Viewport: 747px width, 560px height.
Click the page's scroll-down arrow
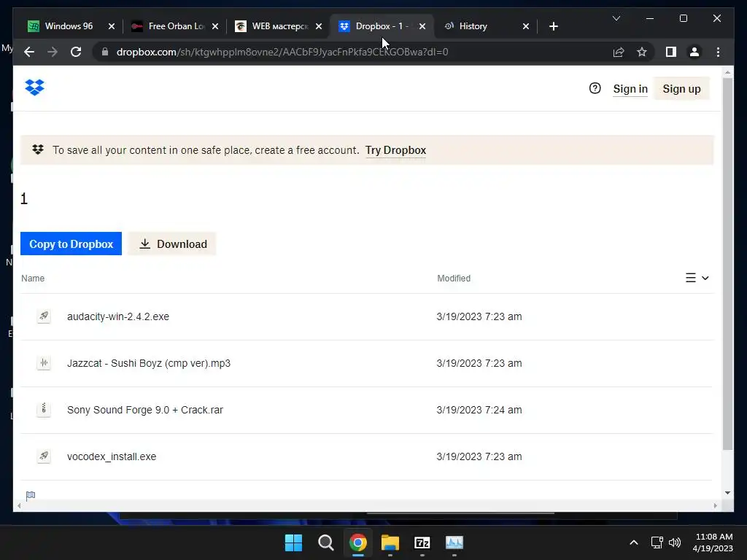[727, 493]
